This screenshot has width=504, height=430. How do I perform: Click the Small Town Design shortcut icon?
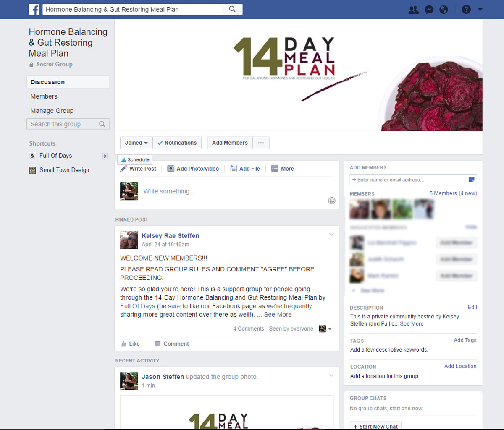tap(32, 170)
